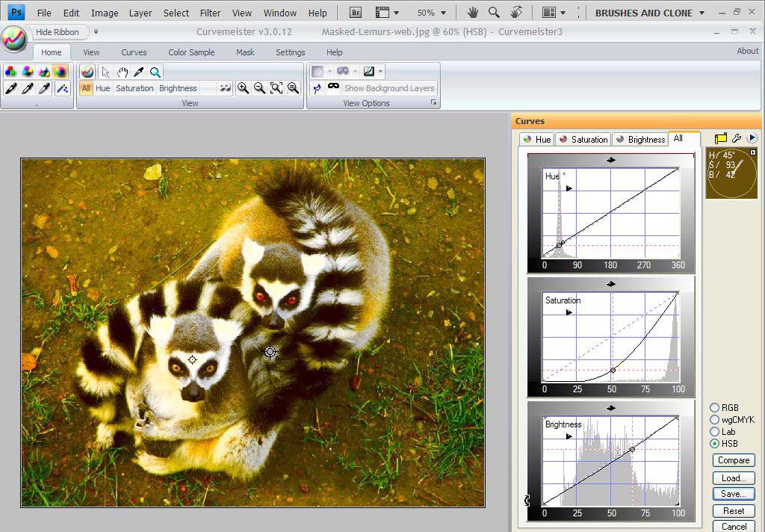Click the Cancel button

[734, 526]
